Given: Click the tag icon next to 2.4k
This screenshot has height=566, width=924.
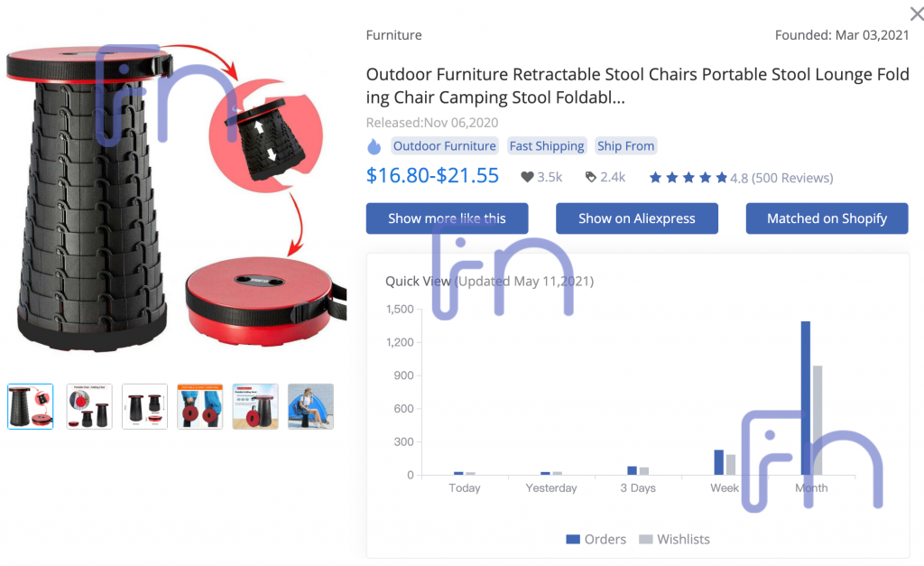Looking at the screenshot, I should coord(590,177).
